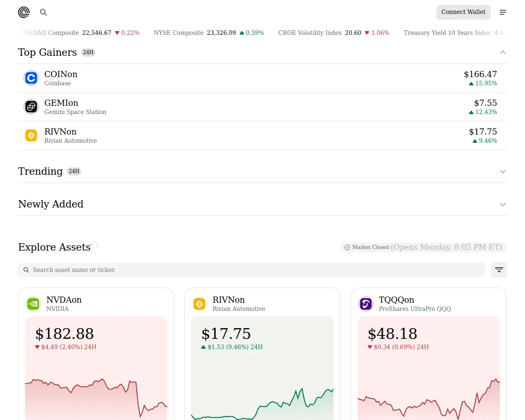Click the ProShares TQQQ logo icon
Image resolution: width=525 pixels, height=420 pixels.
point(366,304)
